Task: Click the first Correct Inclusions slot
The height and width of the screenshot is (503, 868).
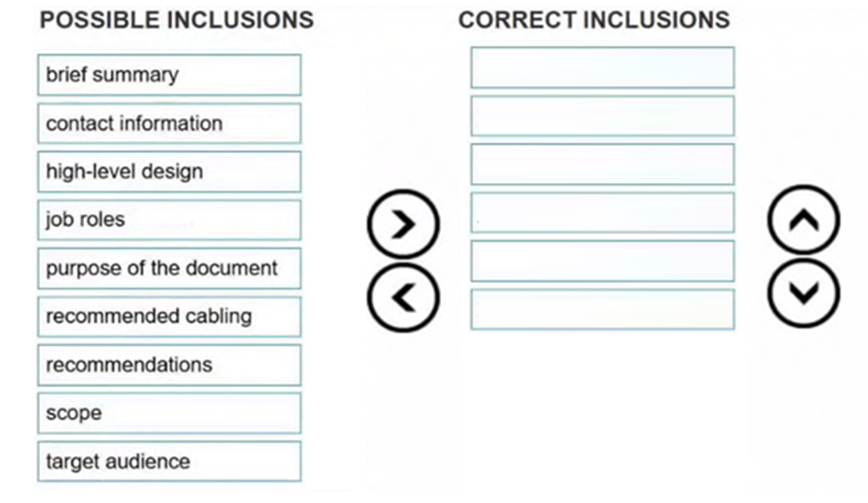Action: point(602,68)
